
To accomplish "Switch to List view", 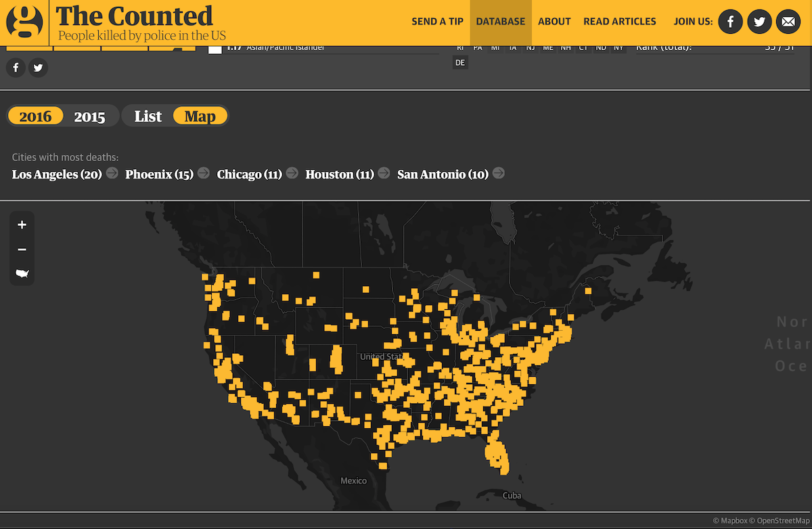I will point(148,116).
